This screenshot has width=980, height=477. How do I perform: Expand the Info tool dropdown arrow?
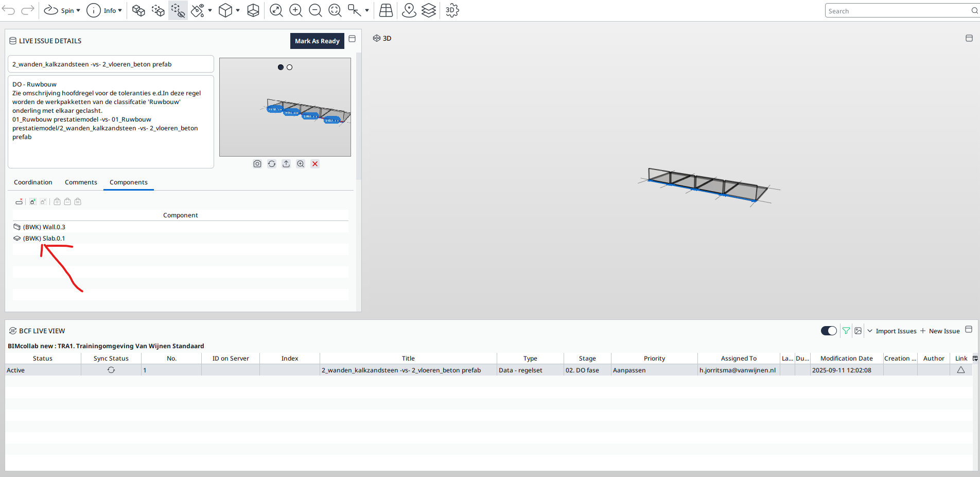(x=120, y=10)
